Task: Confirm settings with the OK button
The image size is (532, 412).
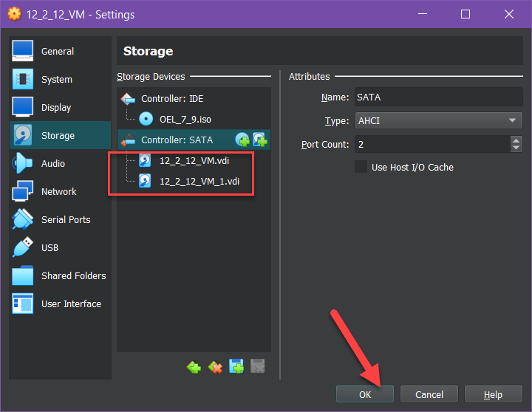Action: click(x=365, y=394)
